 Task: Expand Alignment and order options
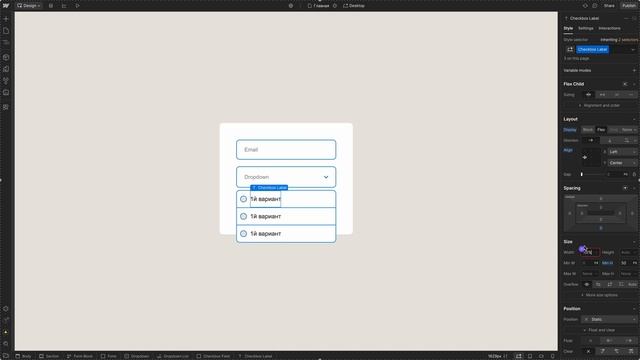599,105
